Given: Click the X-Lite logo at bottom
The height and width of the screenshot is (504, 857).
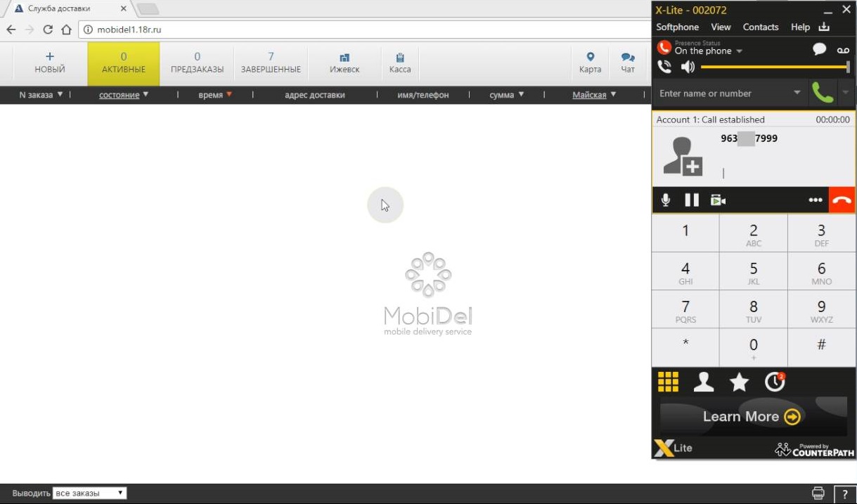Looking at the screenshot, I should coord(674,448).
